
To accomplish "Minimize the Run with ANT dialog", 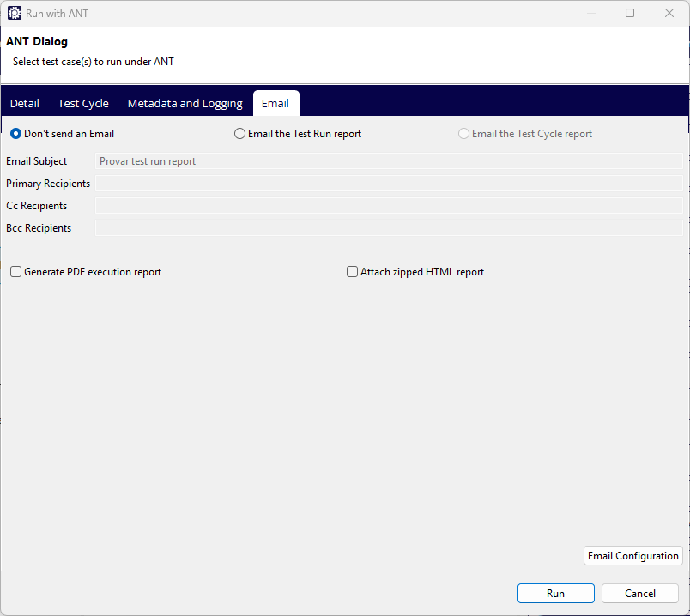I will [x=591, y=14].
